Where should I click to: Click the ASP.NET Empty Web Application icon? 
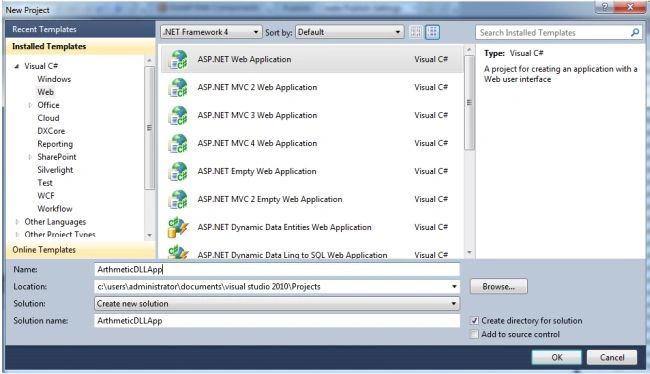[178, 172]
